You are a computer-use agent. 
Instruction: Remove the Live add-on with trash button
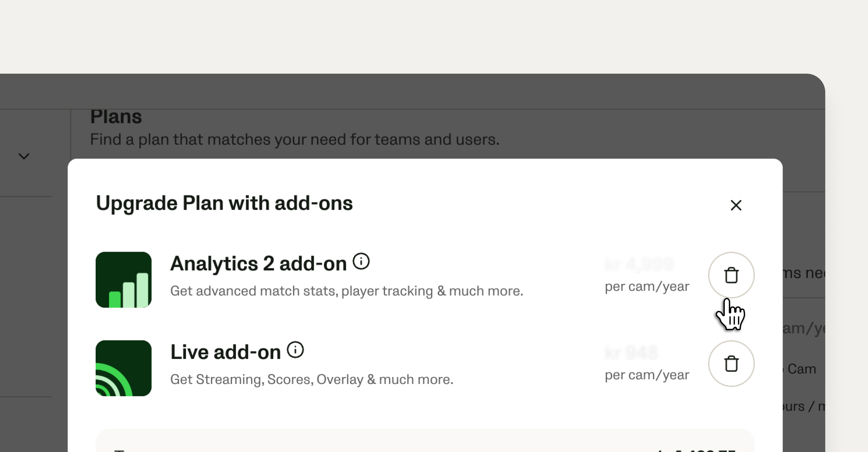pyautogui.click(x=731, y=363)
